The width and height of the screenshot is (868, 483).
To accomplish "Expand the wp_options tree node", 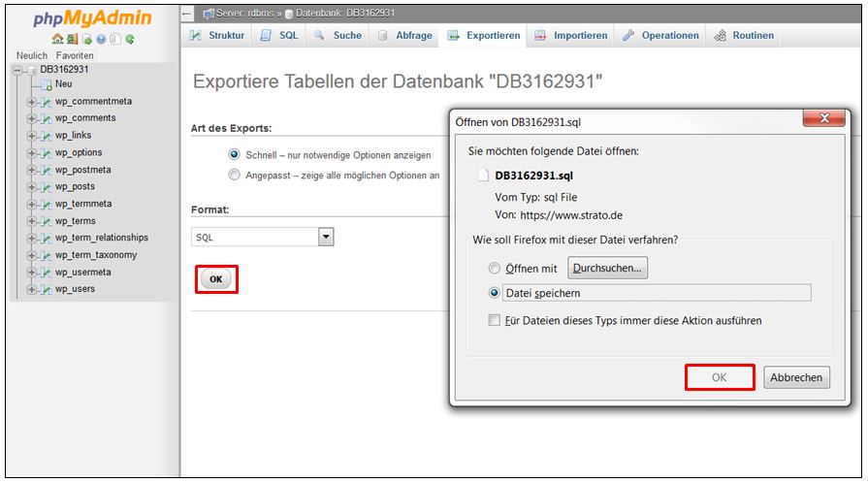I will pyautogui.click(x=32, y=153).
